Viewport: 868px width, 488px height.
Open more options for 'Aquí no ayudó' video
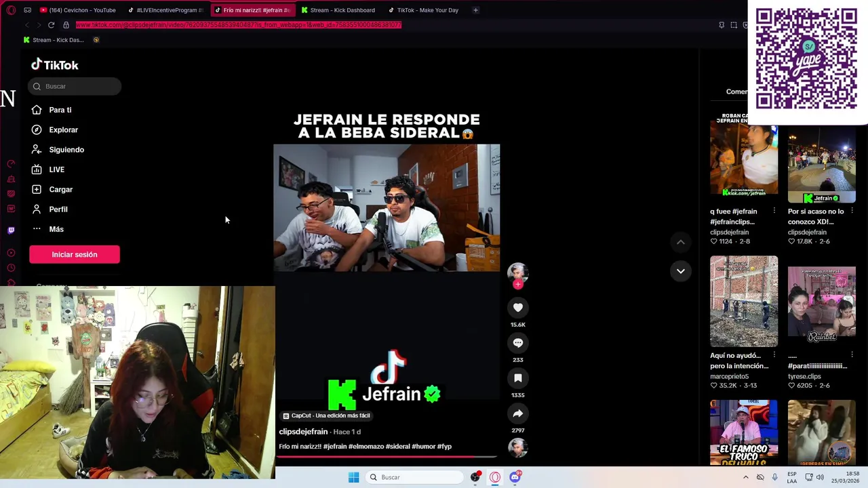(x=774, y=355)
